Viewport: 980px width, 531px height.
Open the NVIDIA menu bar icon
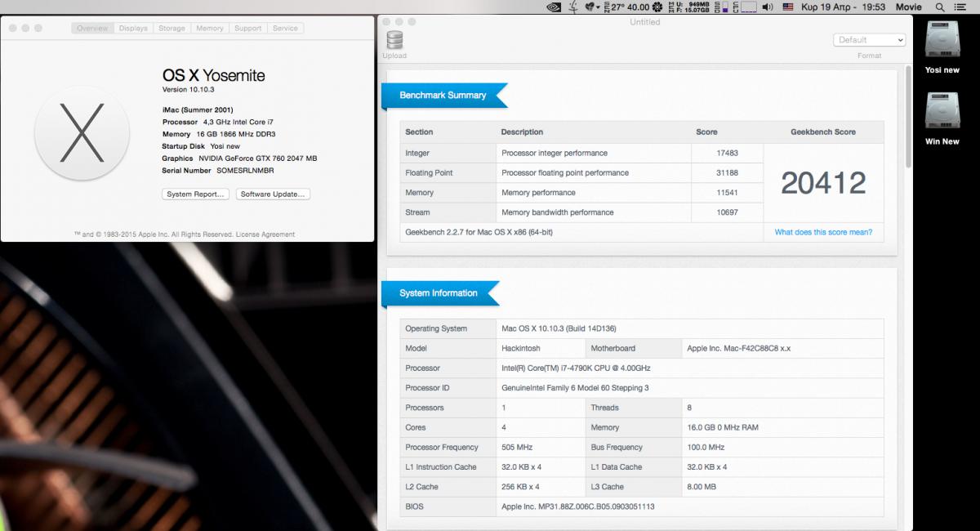[554, 7]
